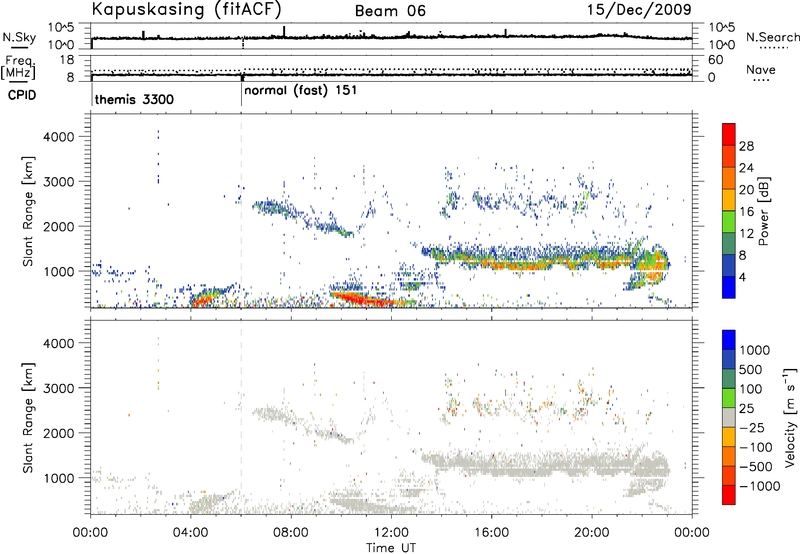Screen dimensions: 800x554
Task: Click the "-100" velocity color bar label
Action: pyautogui.click(x=756, y=447)
